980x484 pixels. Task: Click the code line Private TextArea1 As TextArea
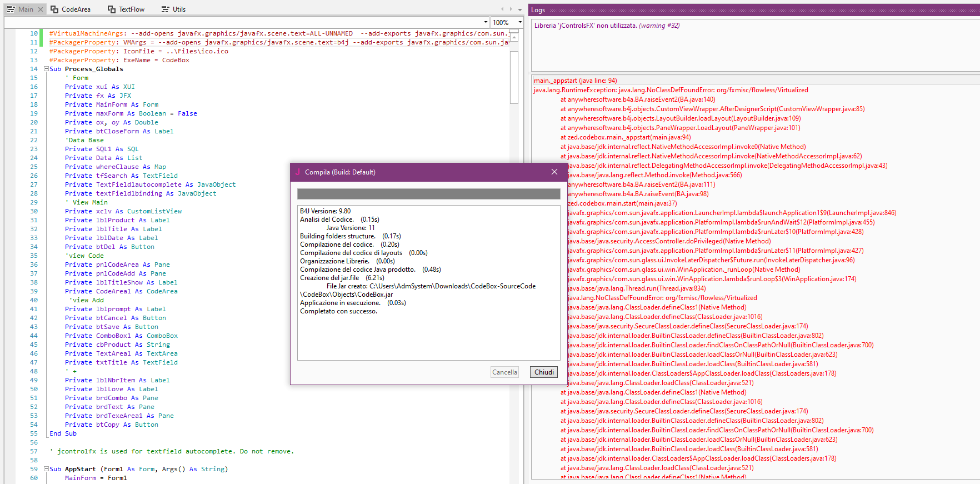(x=122, y=353)
